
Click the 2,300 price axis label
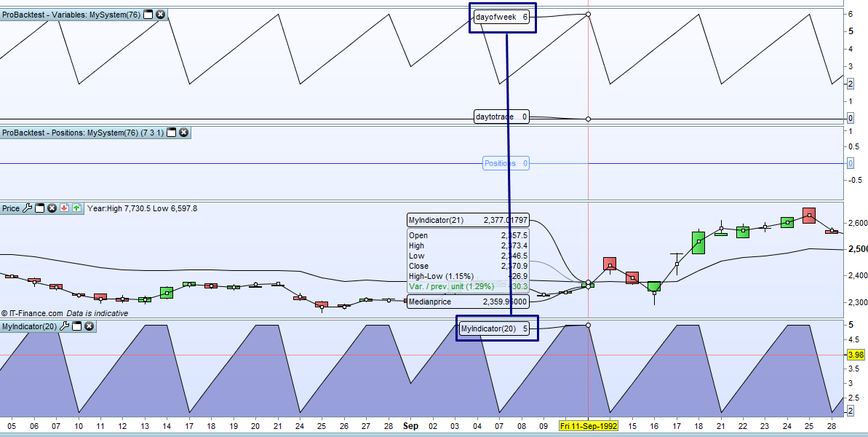(858, 302)
